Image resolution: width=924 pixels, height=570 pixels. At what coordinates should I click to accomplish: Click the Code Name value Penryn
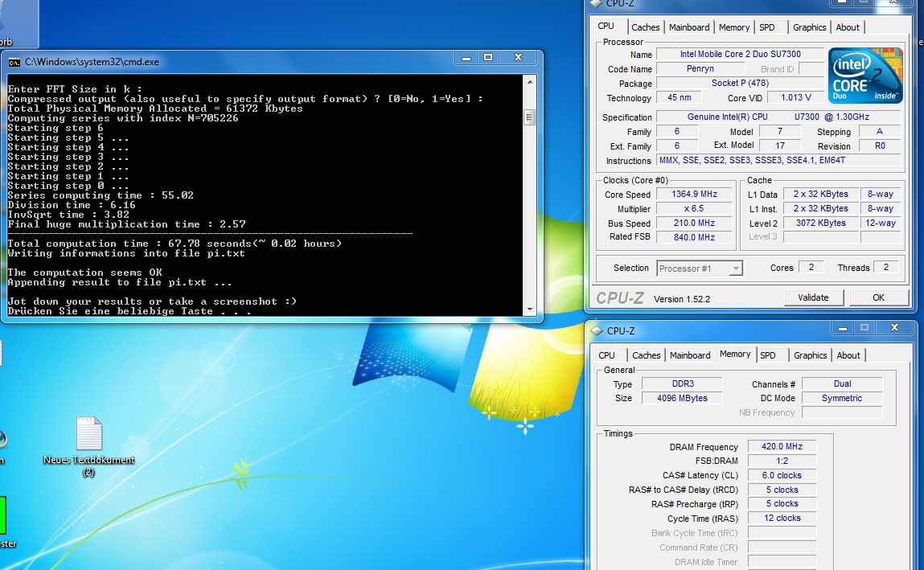pyautogui.click(x=700, y=69)
